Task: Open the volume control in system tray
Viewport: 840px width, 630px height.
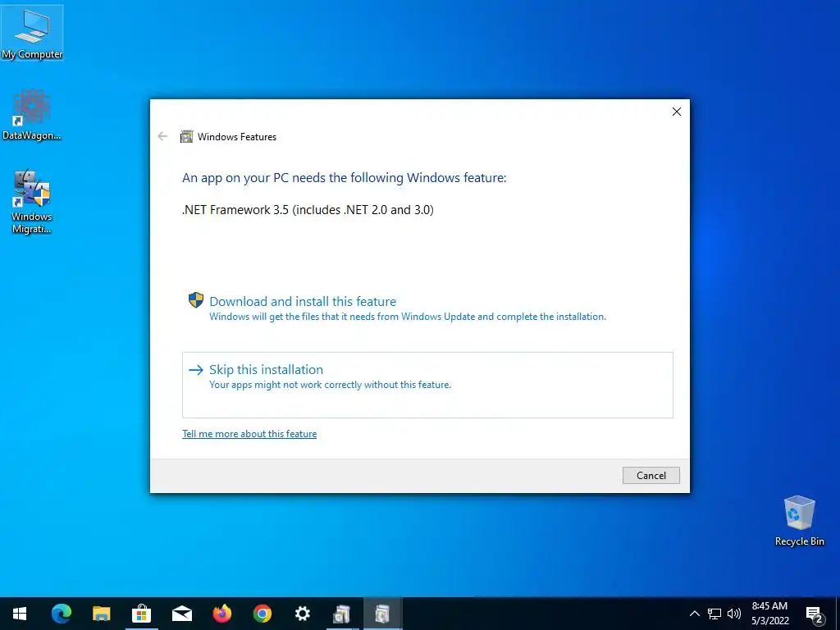Action: pyautogui.click(x=734, y=614)
